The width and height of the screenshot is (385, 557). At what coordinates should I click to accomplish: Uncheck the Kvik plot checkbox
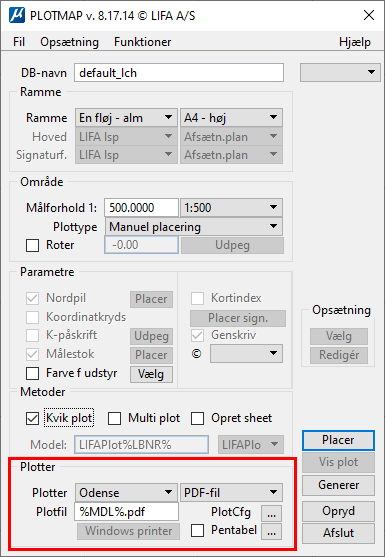[x=33, y=418]
